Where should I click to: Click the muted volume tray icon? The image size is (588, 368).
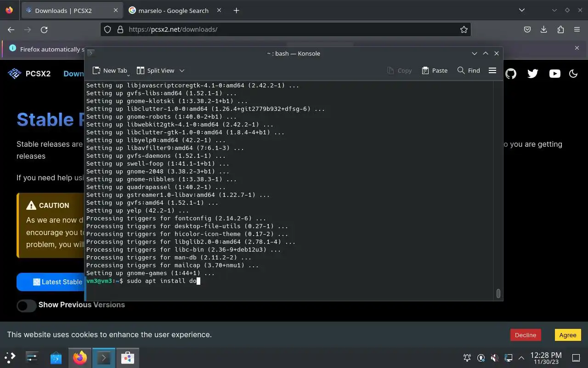pyautogui.click(x=494, y=357)
